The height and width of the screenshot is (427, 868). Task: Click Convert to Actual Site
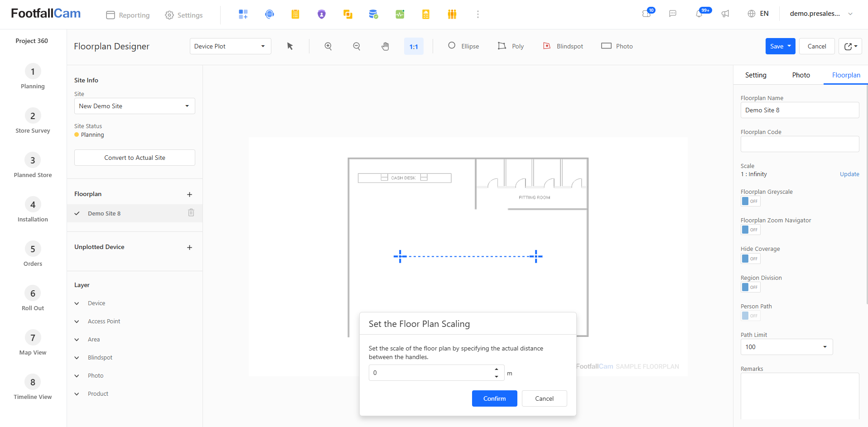[135, 158]
